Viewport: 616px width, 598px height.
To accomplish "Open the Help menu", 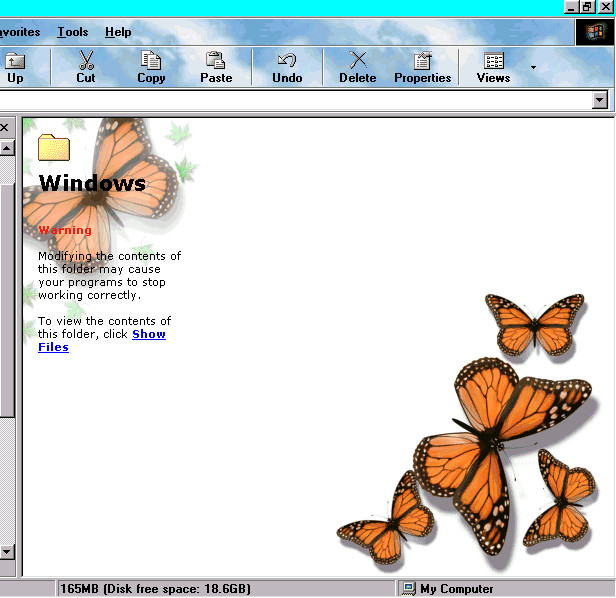I will [118, 32].
